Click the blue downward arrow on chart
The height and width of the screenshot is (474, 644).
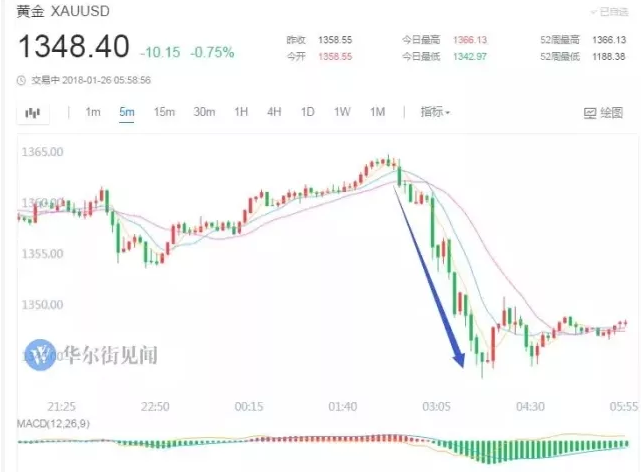[430, 280]
